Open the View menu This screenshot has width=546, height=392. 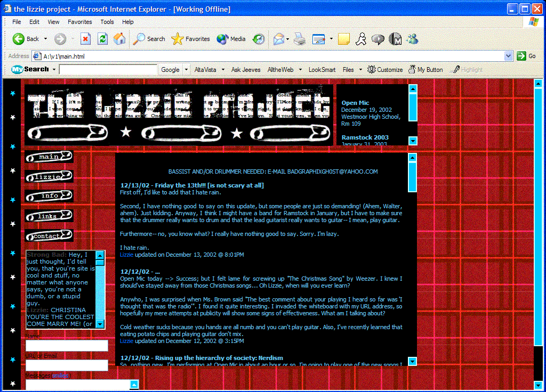pos(53,21)
